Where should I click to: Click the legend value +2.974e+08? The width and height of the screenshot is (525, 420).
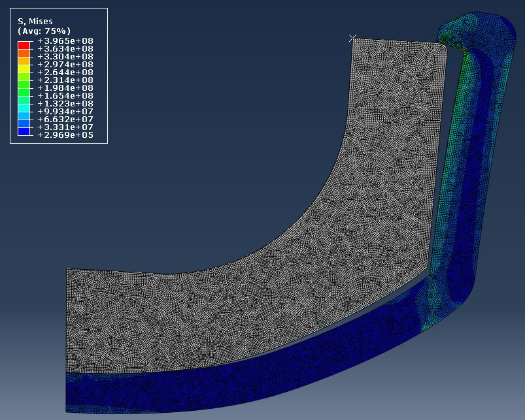pos(65,65)
